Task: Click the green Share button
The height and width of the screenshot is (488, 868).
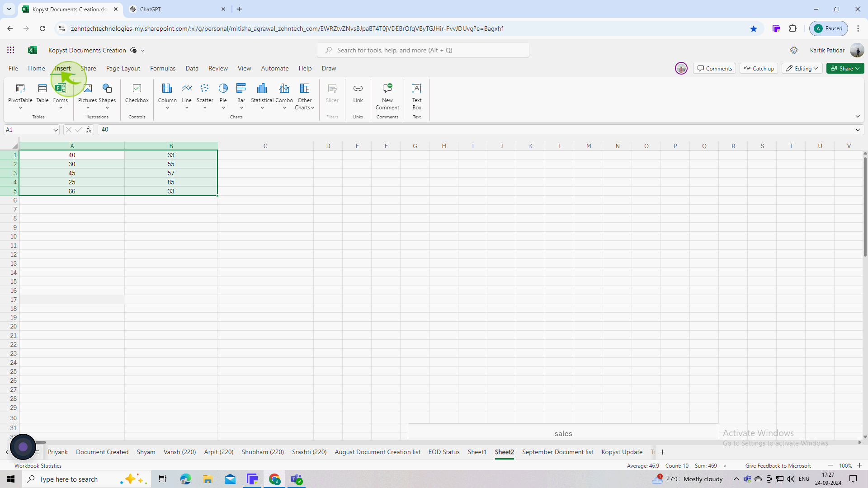Action: pyautogui.click(x=845, y=68)
